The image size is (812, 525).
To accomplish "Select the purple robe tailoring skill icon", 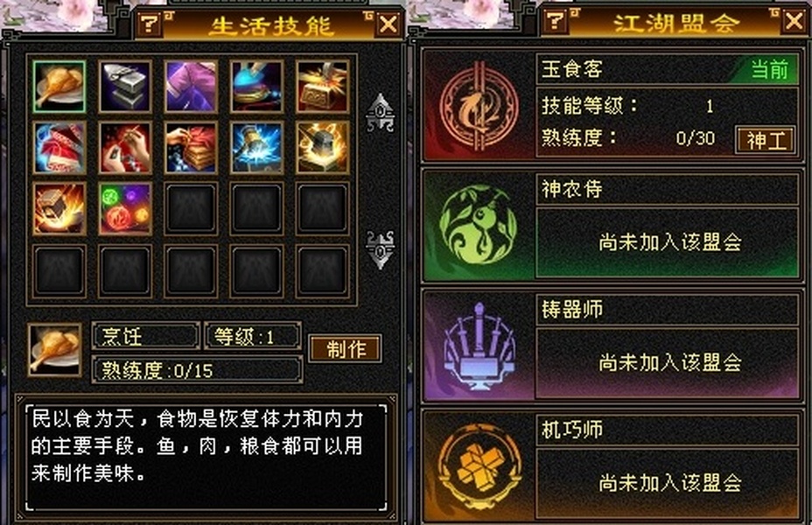I will 191,87.
